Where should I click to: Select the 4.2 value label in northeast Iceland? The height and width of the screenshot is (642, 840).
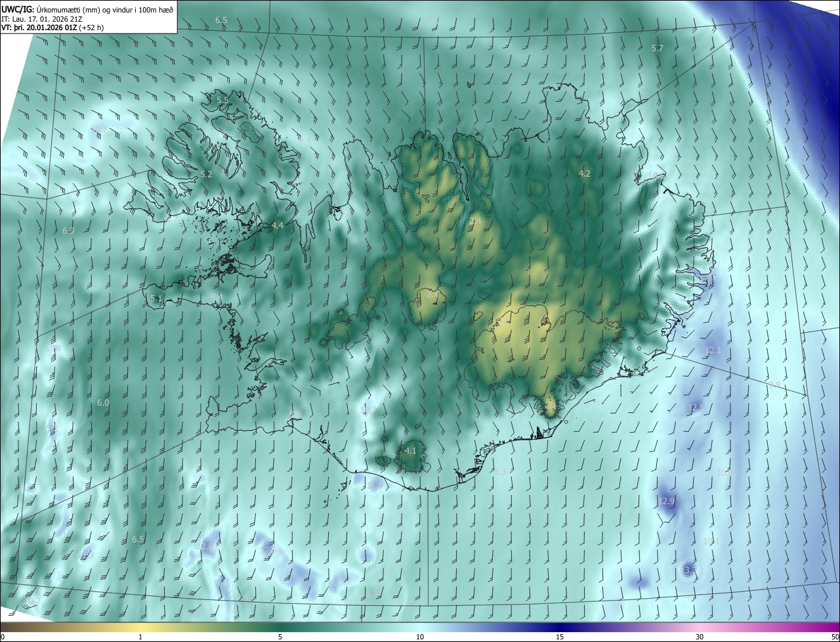(585, 173)
